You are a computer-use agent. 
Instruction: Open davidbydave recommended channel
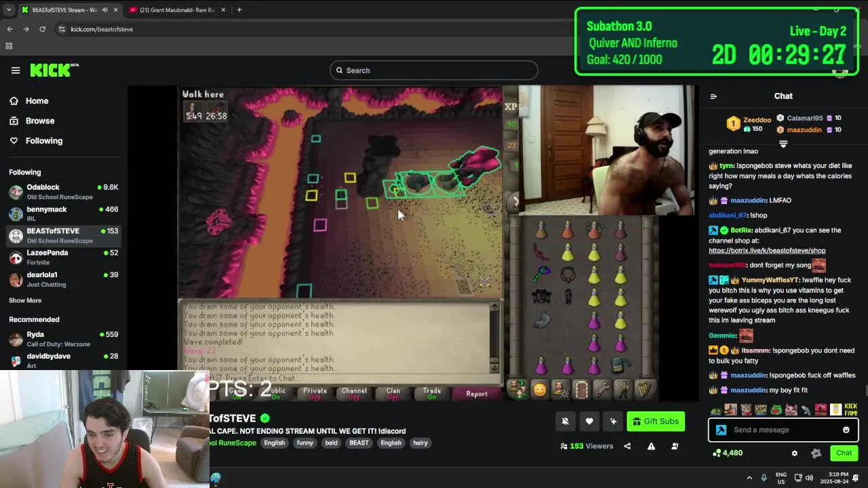pos(64,360)
